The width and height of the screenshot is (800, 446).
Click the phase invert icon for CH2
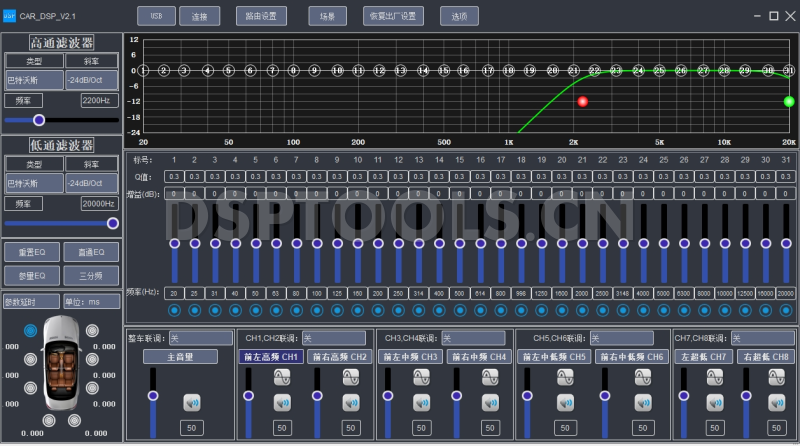point(350,376)
